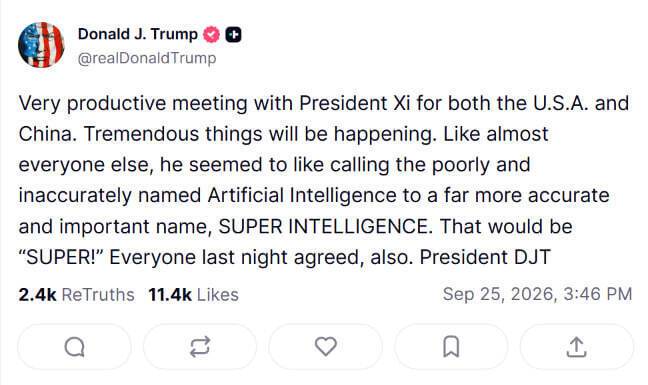
Task: Open Donald J. Trump display name
Action: tap(138, 34)
